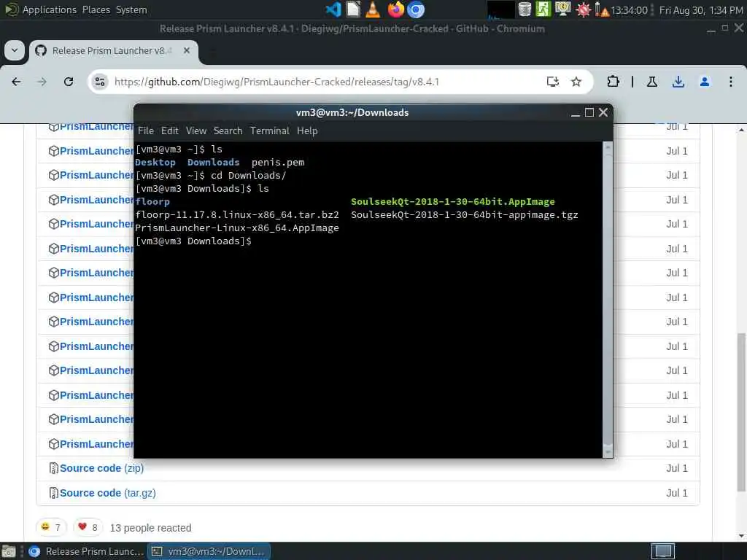This screenshot has height=560, width=747.
Task: Bookmark this page with the star
Action: (x=576, y=82)
